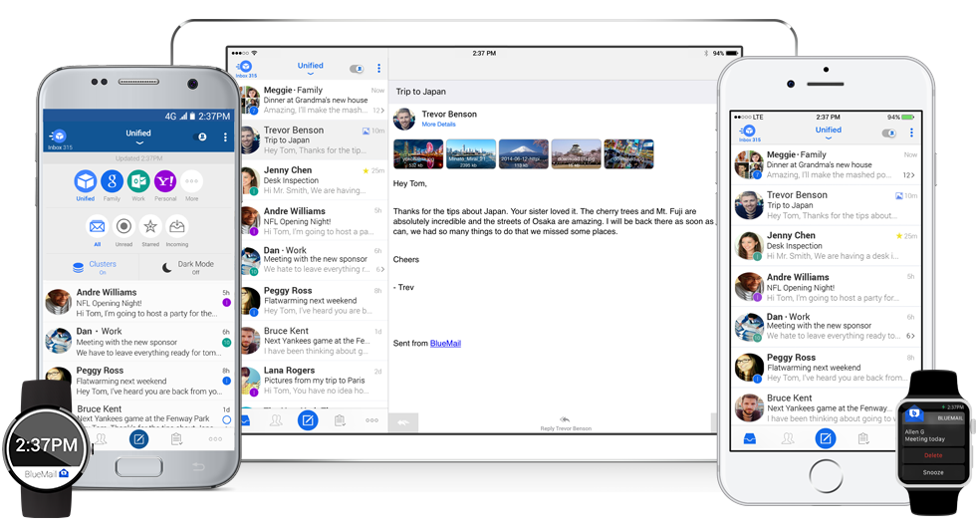The width and height of the screenshot is (976, 532).
Task: Click More Details under Trevor Benson
Action: pos(439,124)
